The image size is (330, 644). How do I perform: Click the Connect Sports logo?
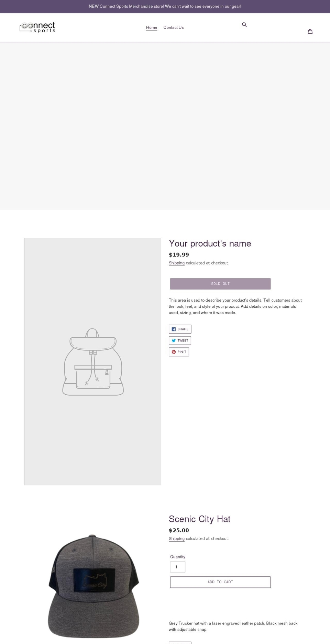pos(37,27)
